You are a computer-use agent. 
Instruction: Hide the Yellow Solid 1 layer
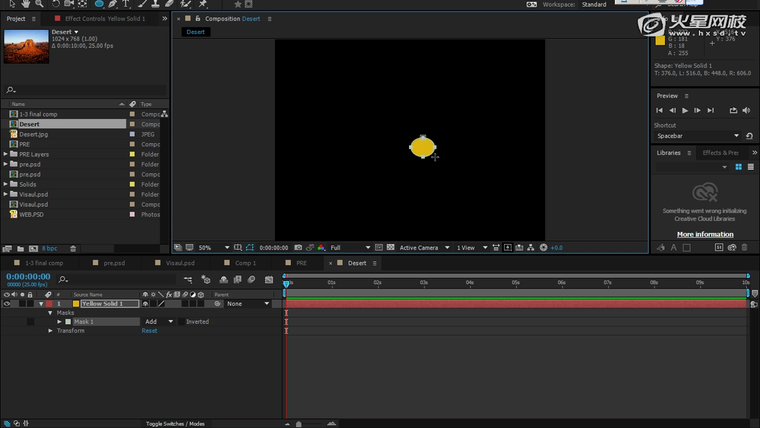point(8,304)
